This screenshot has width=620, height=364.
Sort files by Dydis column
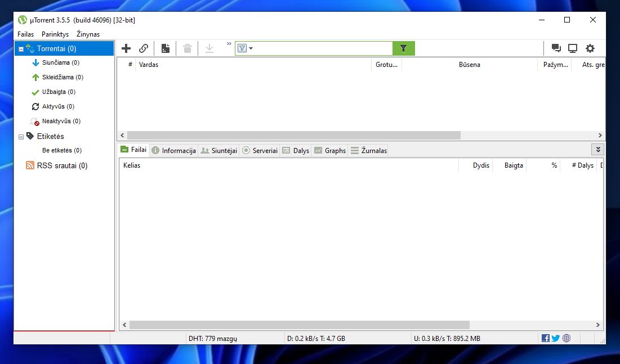click(x=476, y=165)
